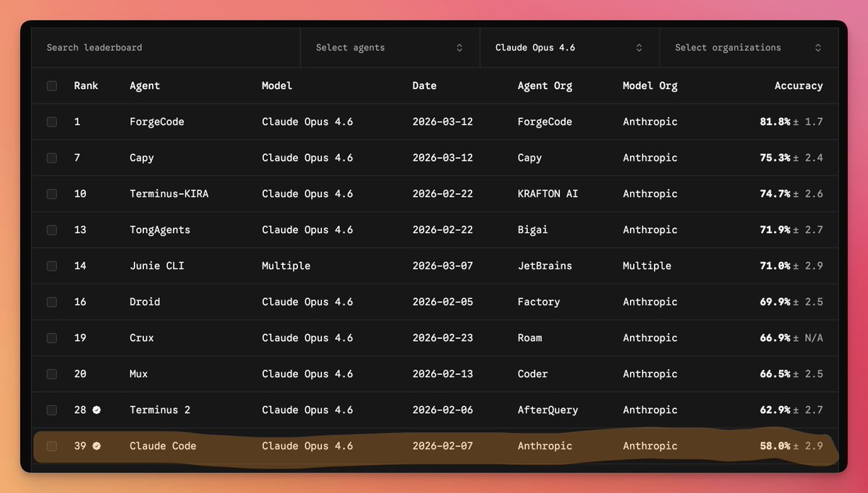Check the Mux row checkbox
Image resolution: width=868 pixels, height=493 pixels.
[x=52, y=374]
